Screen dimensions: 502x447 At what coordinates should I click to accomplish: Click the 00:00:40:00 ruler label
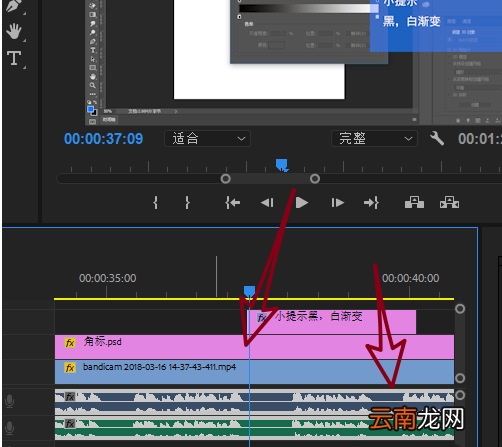pyautogui.click(x=411, y=278)
